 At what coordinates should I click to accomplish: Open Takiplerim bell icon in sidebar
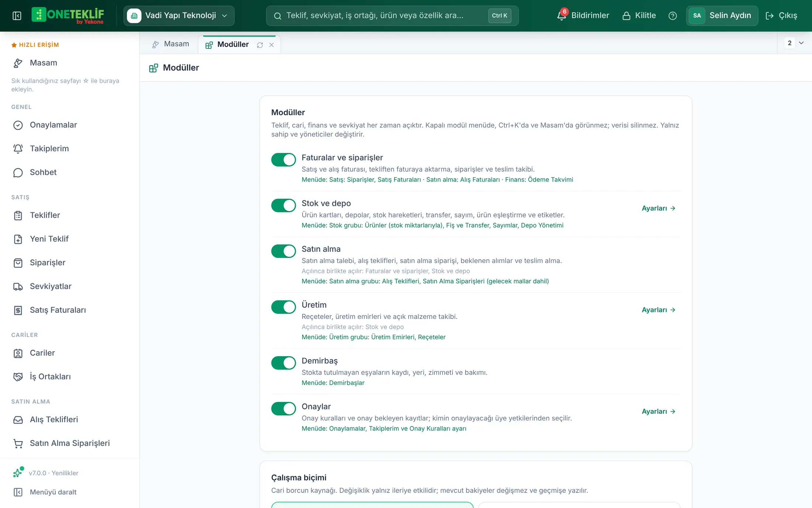[x=18, y=149]
